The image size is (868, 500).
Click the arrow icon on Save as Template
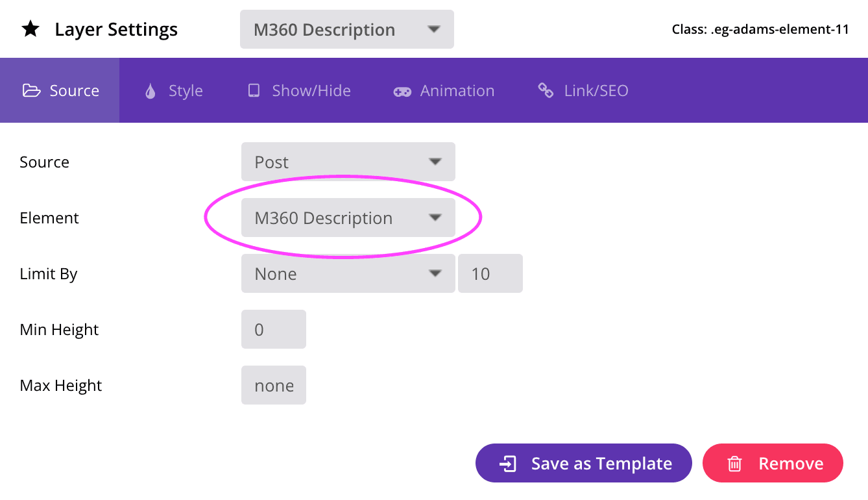click(x=507, y=464)
